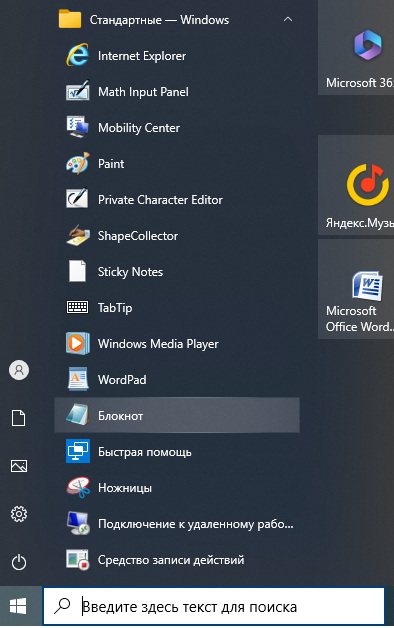The width and height of the screenshot is (394, 628).
Task: Open Блокнот notepad icon
Action: pyautogui.click(x=77, y=415)
